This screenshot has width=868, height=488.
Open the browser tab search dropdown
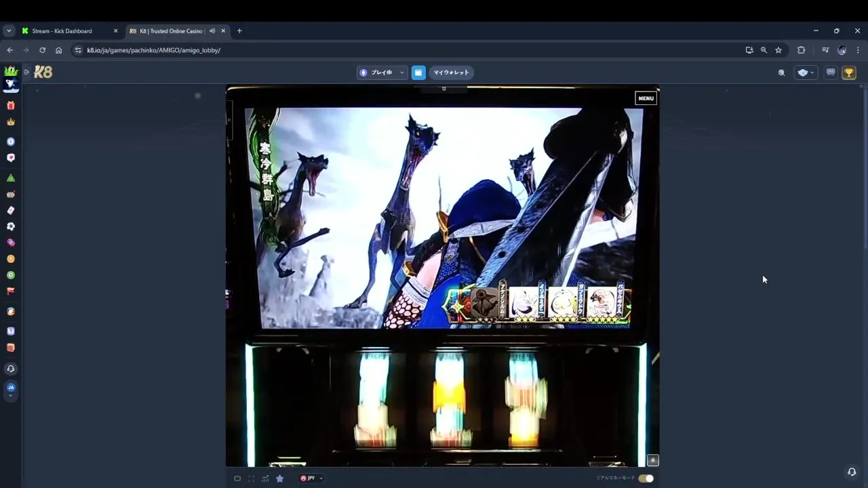click(x=9, y=30)
